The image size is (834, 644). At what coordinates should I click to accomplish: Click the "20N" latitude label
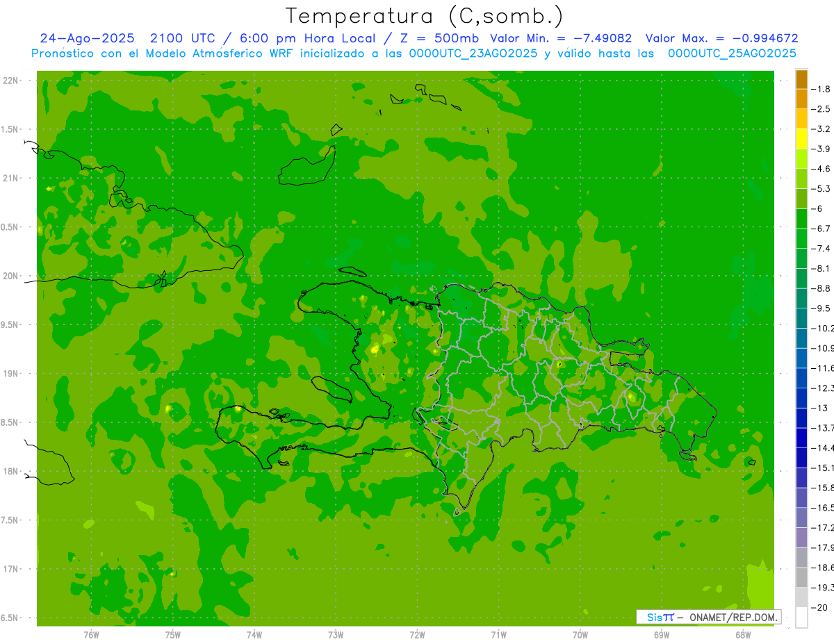pos(10,276)
